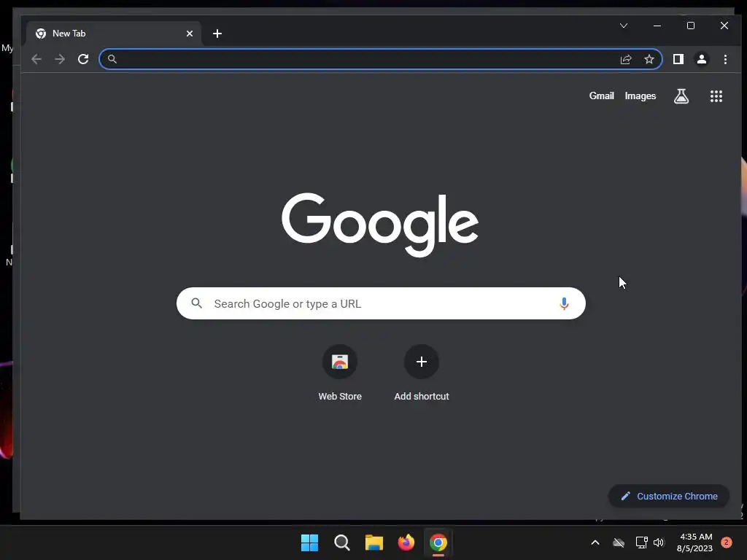
Task: Open the Windows Start menu
Action: (x=309, y=542)
